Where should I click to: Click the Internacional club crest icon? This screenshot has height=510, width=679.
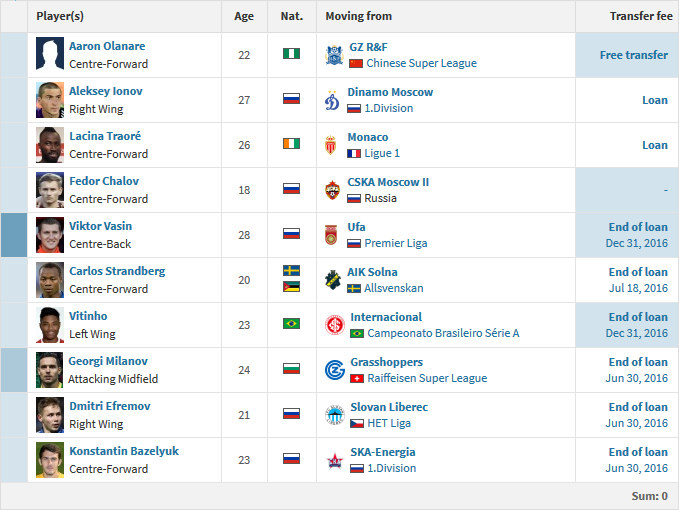click(335, 325)
